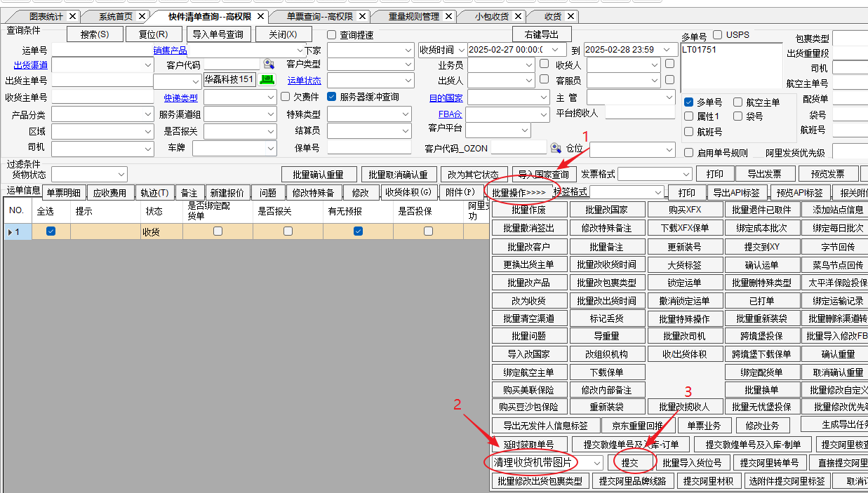Close the 系统首页 tab with its X
This screenshot has width=868, height=493.
(143, 16)
